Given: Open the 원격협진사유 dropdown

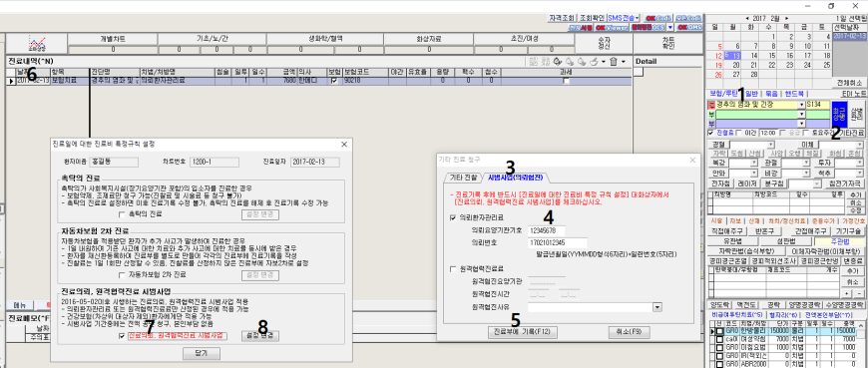Looking at the screenshot, I should pos(657,306).
